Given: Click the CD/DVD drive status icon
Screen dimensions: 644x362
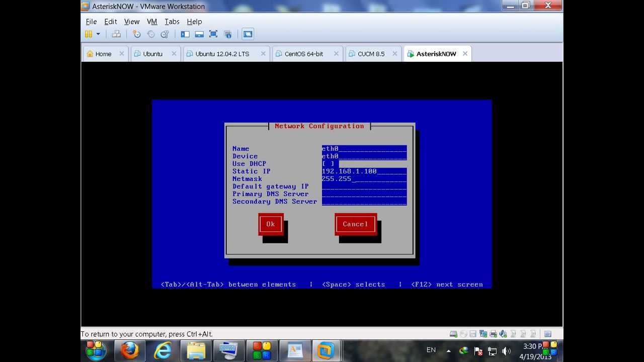Looking at the screenshot, I should [463, 334].
